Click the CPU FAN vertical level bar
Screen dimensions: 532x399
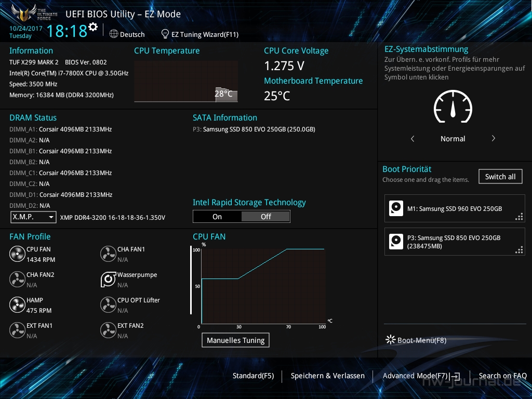191,280
